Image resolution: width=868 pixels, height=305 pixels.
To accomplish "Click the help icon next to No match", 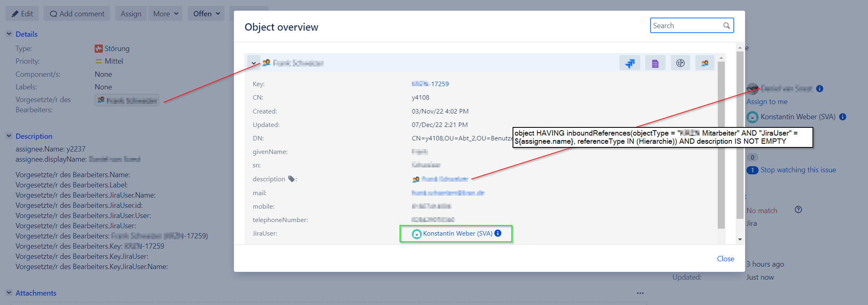I will pyautogui.click(x=799, y=210).
